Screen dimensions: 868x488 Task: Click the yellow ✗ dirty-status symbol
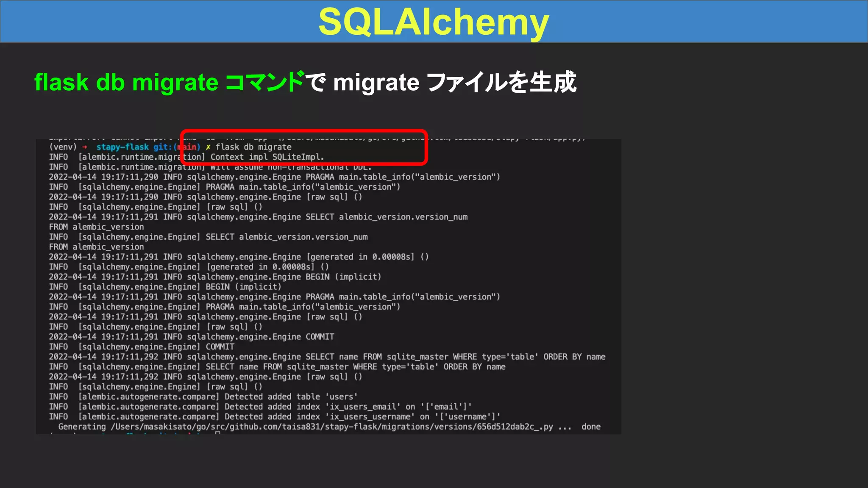tap(208, 147)
